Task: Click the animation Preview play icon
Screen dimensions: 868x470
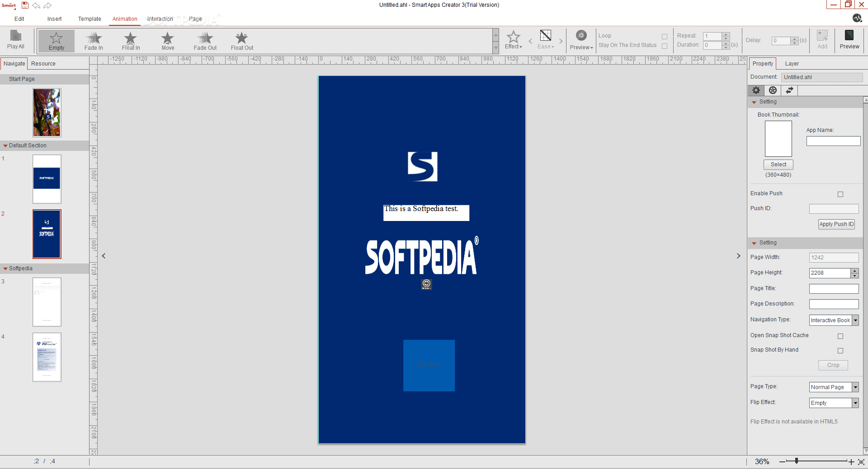Action: point(581,35)
